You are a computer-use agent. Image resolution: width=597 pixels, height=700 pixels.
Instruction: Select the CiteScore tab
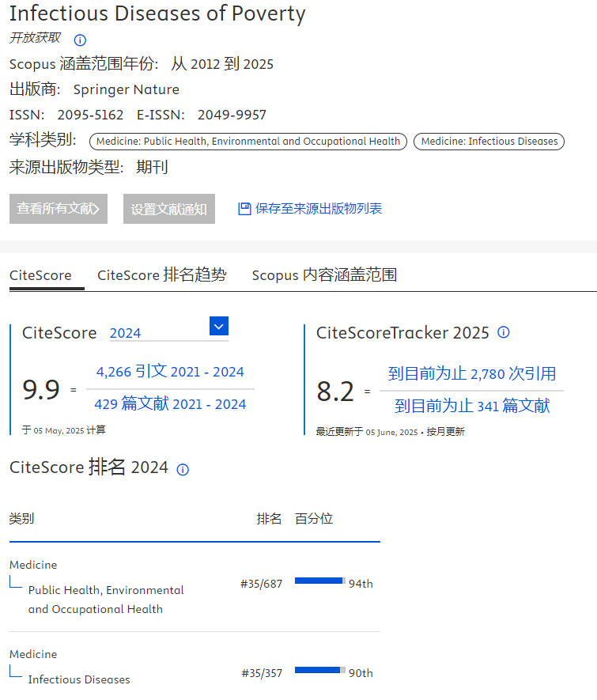coord(40,275)
